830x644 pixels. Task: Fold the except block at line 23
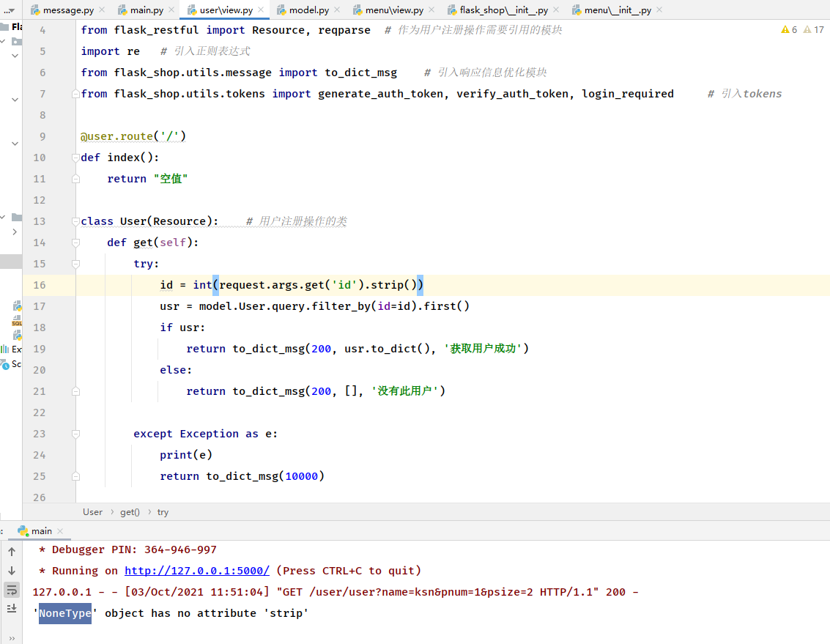75,434
